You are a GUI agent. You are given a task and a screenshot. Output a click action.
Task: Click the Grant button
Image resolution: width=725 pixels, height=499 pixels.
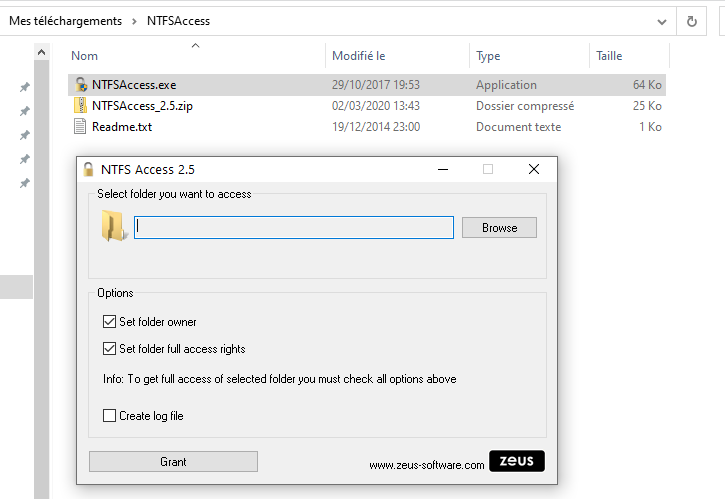173,462
